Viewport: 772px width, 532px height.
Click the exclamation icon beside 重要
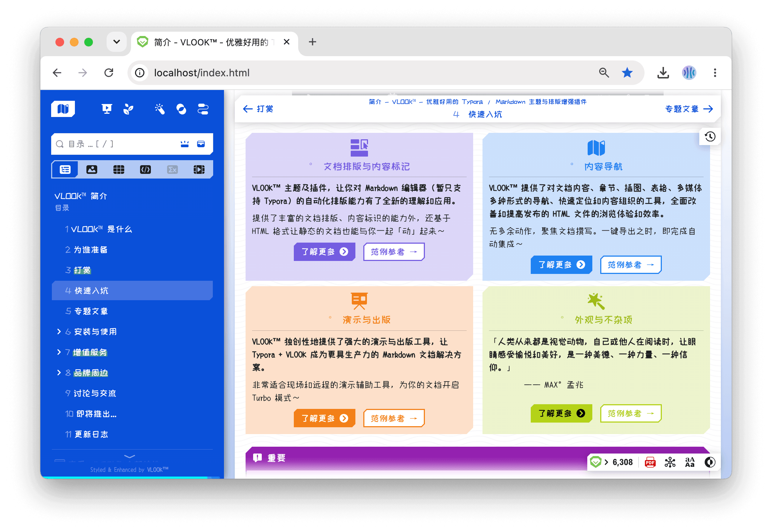[257, 457]
